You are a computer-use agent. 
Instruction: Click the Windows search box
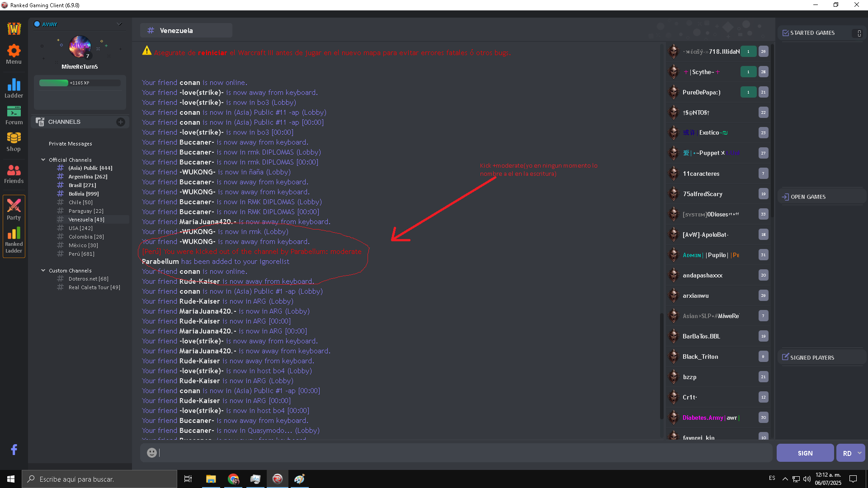[x=99, y=479]
